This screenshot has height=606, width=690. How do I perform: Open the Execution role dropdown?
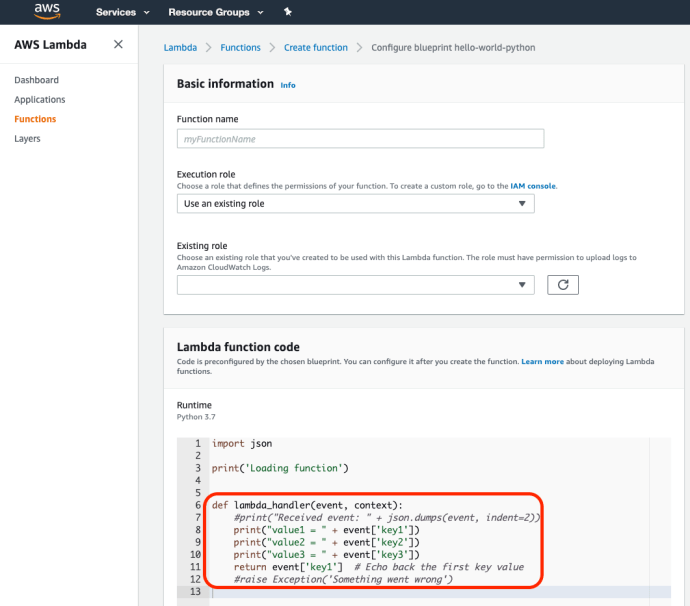click(355, 204)
